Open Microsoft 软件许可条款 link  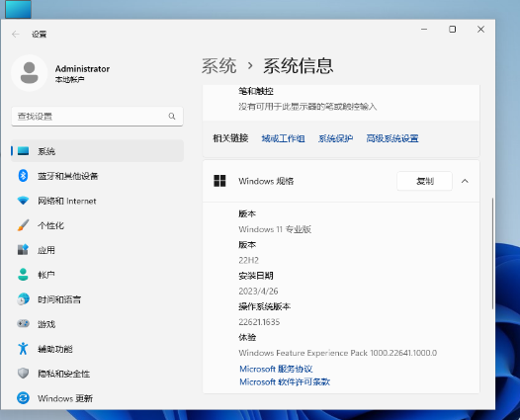(285, 381)
